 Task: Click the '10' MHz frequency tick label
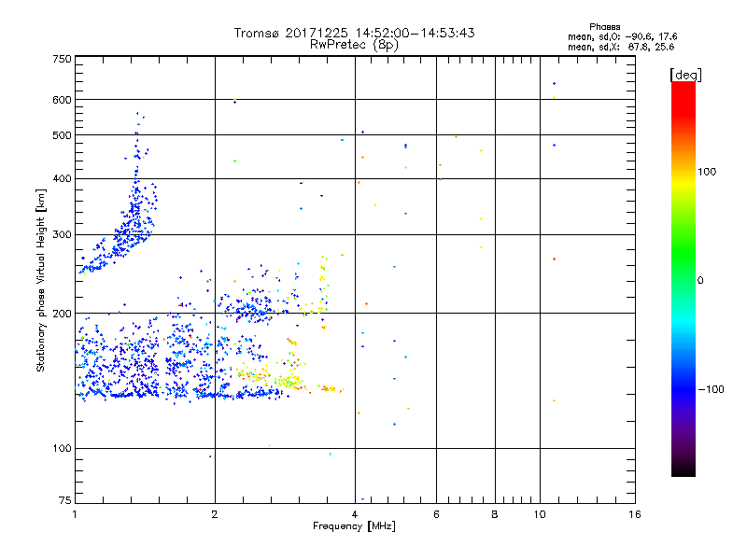540,514
